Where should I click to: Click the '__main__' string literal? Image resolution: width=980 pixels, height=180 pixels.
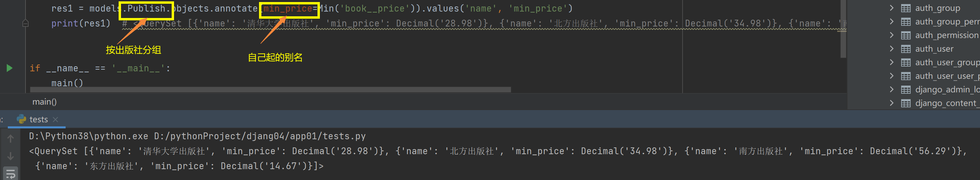[138, 68]
